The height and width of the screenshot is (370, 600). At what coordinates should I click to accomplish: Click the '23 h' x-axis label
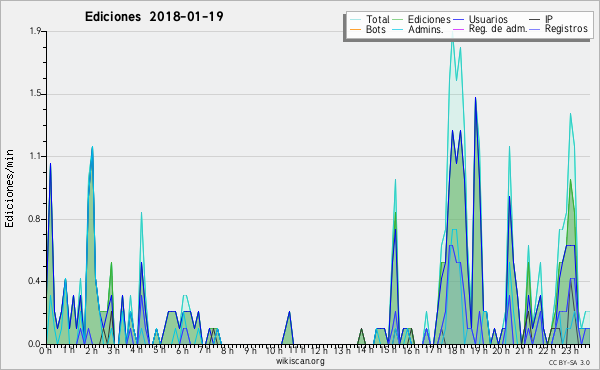[569, 351]
